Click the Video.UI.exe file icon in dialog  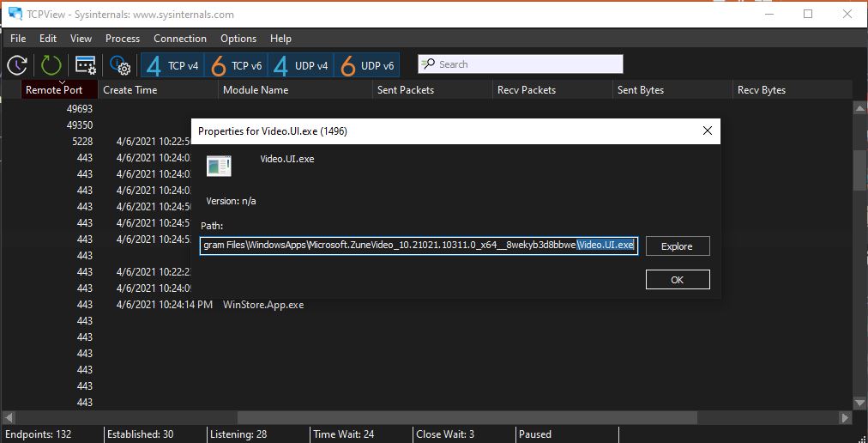[220, 166]
